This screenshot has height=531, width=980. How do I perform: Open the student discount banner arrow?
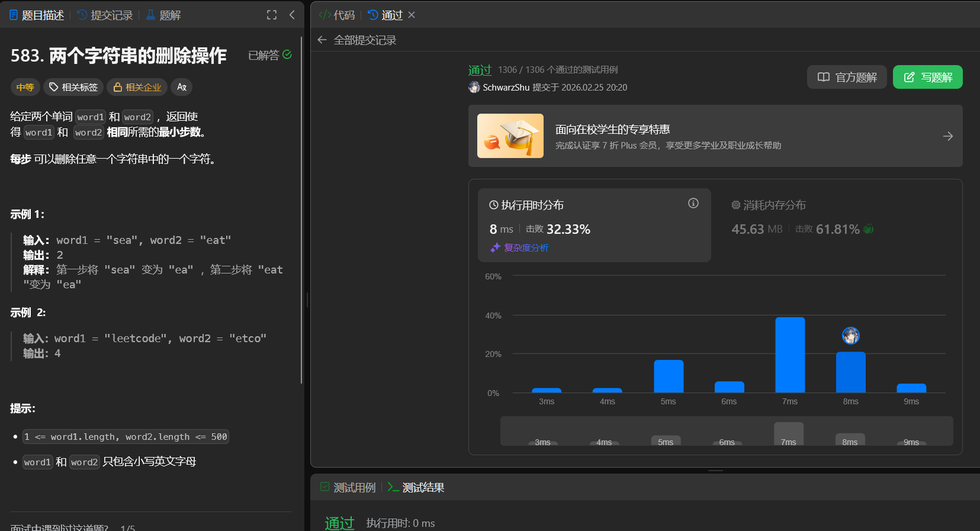(x=947, y=136)
